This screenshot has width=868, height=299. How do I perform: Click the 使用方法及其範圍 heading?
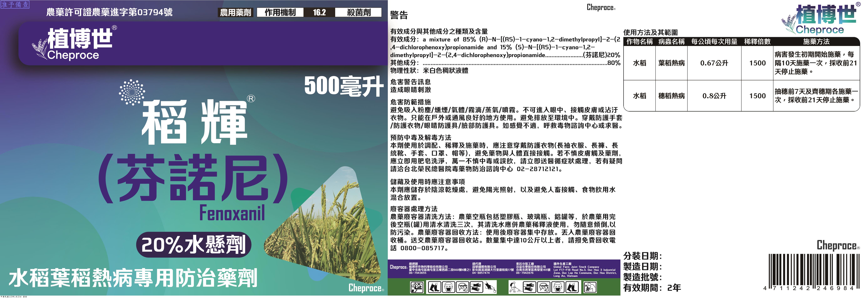tap(650, 32)
